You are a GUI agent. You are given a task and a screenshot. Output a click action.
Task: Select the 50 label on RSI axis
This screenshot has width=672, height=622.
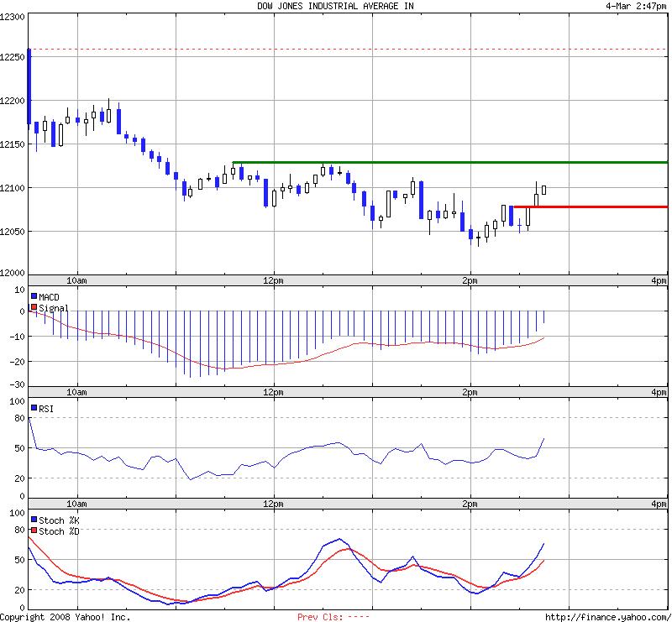point(19,448)
